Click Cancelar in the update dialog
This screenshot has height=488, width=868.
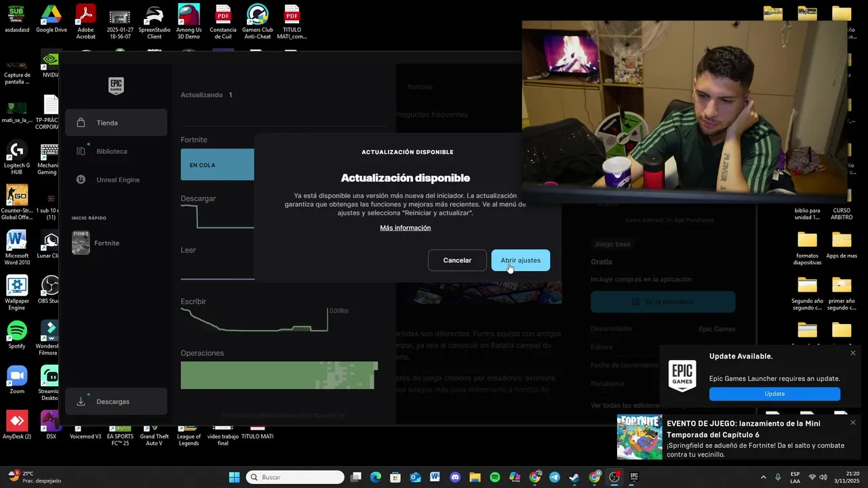(x=457, y=260)
